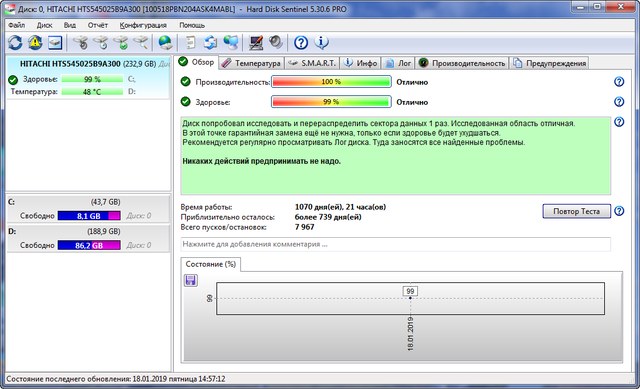Screen dimensions: 640x389
Task: Click the disk with green checkmark icon
Action: (x=121, y=42)
